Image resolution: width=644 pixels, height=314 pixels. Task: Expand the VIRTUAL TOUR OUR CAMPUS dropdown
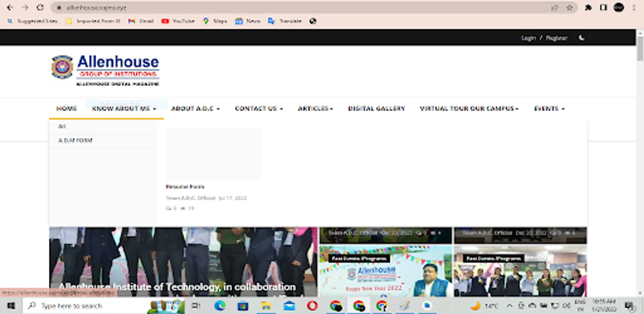click(469, 109)
